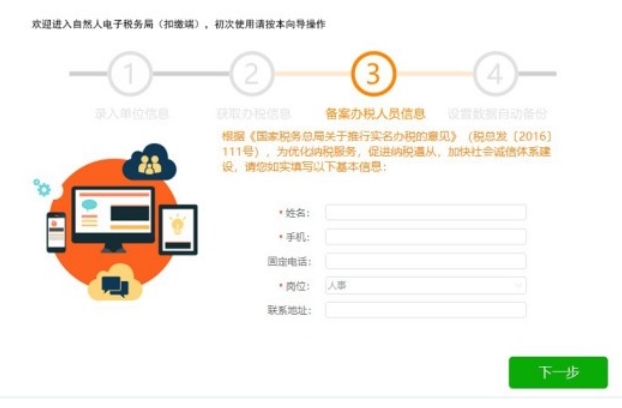
Task: Click the chat bubbles cloud icon
Action: point(115,283)
